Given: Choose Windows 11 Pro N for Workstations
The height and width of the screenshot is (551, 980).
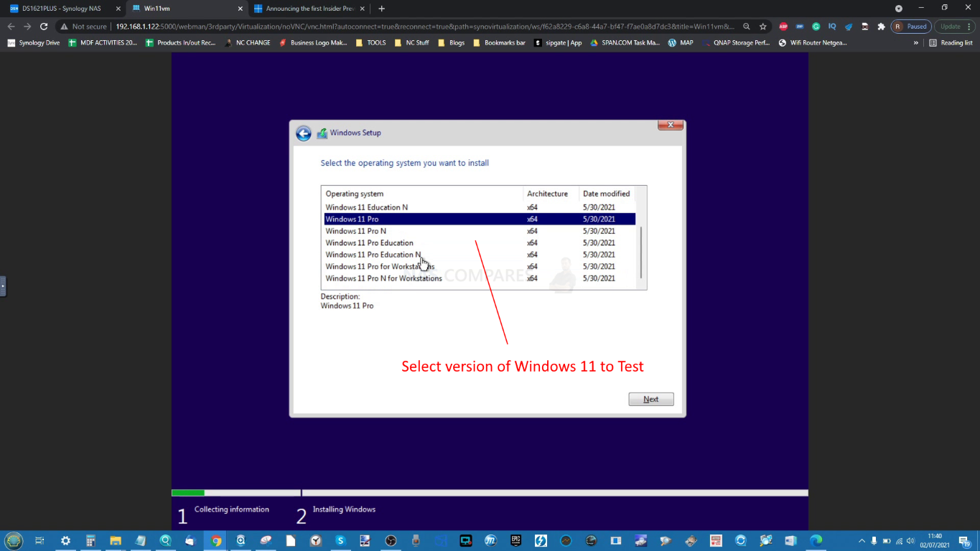Looking at the screenshot, I should point(478,278).
